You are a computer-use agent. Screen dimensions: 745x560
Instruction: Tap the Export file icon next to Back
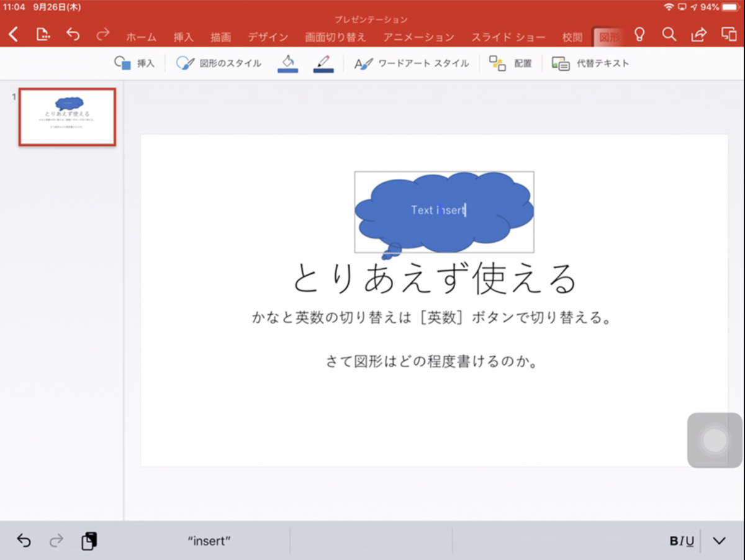point(42,35)
